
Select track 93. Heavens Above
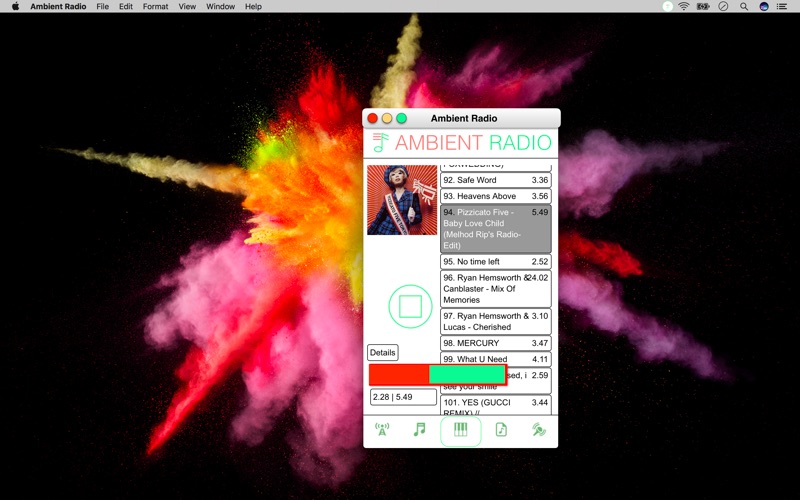pos(495,196)
